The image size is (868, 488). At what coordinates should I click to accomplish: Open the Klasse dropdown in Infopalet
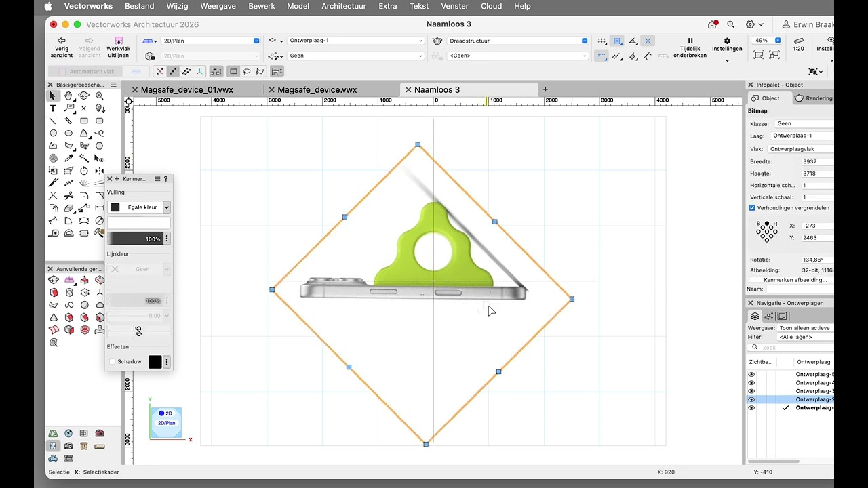click(x=804, y=124)
